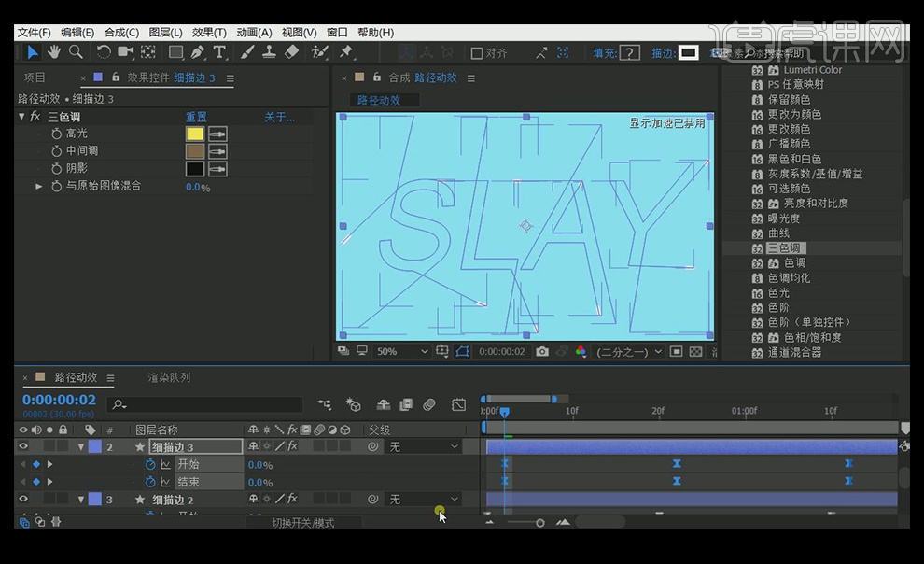Open the yellow 高光 color swatch
The width and height of the screenshot is (924, 564).
[x=194, y=134]
